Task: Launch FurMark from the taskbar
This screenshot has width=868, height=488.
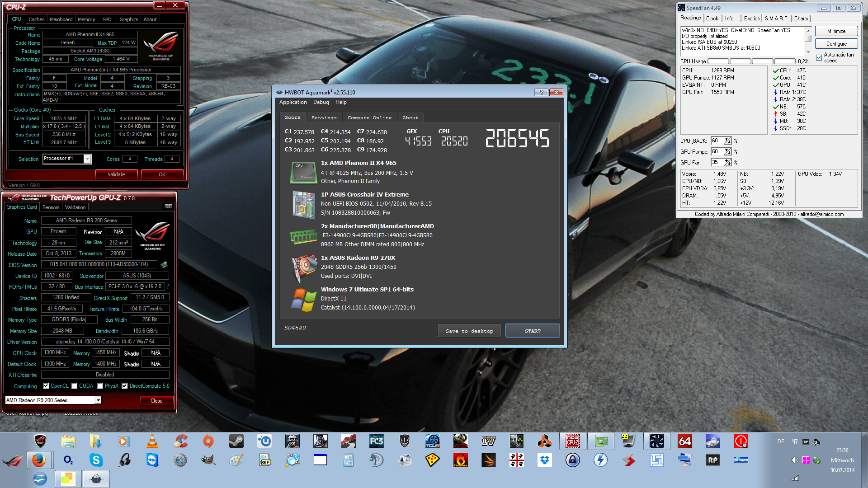Action: click(x=460, y=460)
